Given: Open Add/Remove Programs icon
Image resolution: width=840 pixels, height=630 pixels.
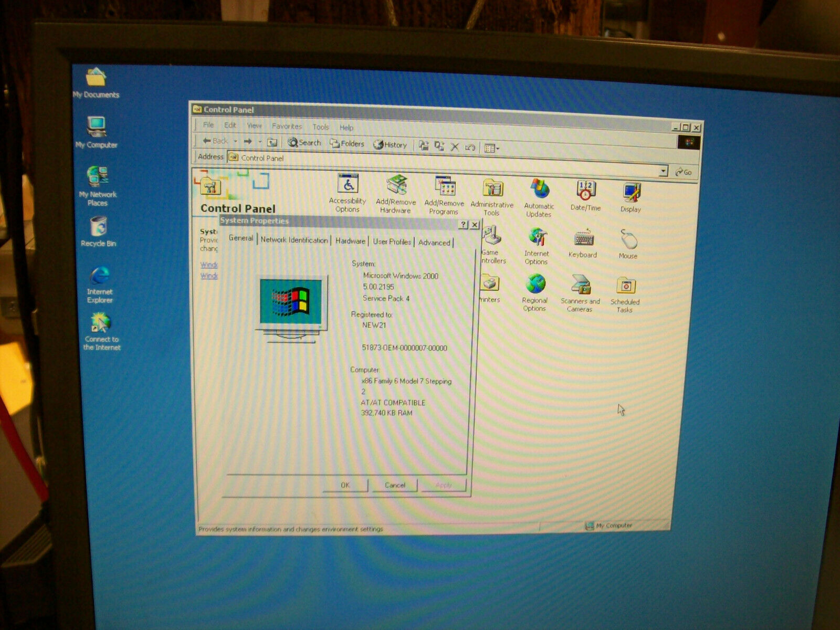Looking at the screenshot, I should coord(444,195).
